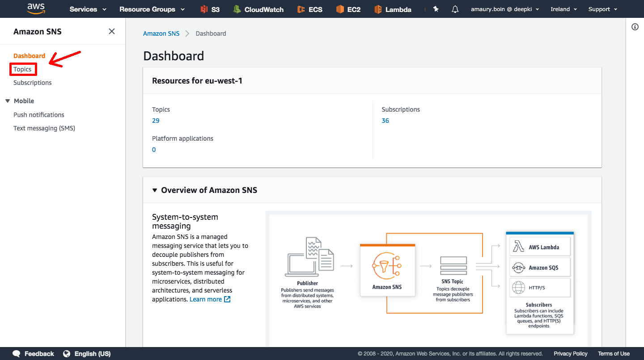The height and width of the screenshot is (360, 644).
Task: Click the external link icon beside Learn more
Action: (227, 299)
